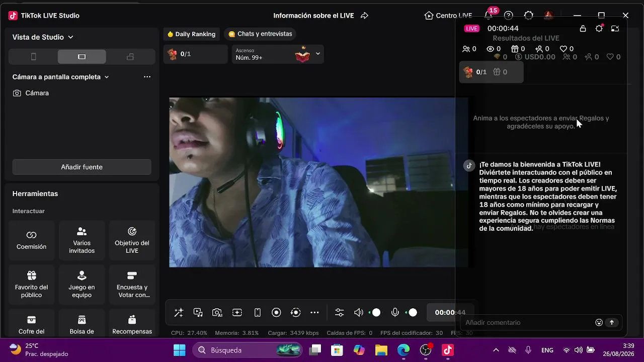Viewport: 644px width, 362px height.
Task: Open scene options three-dot menu
Action: 147,77
